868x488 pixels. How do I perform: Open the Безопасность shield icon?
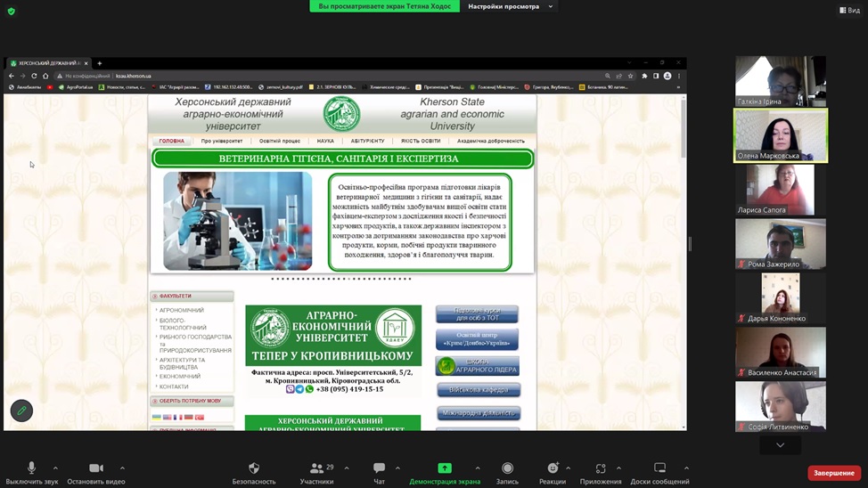(x=254, y=468)
